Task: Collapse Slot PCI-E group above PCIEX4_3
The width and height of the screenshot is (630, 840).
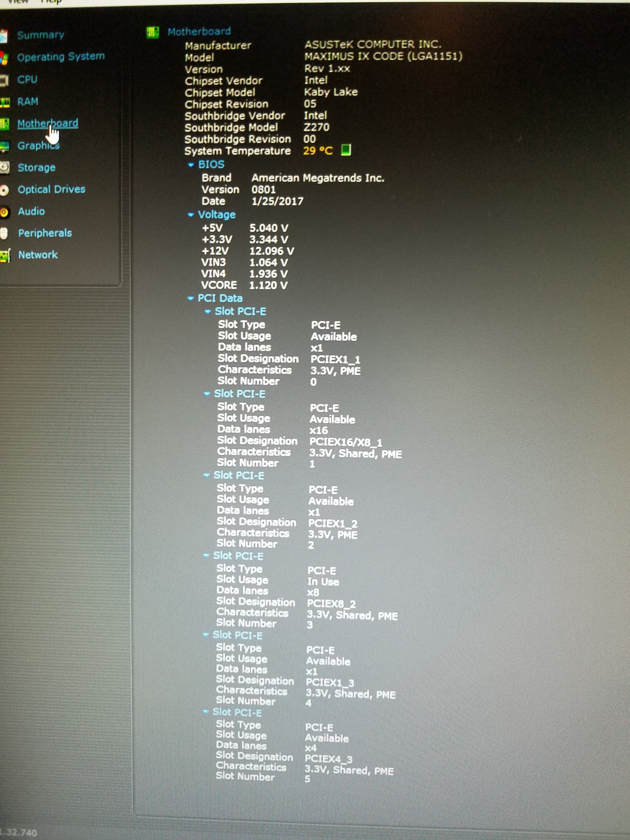Action: [205, 712]
